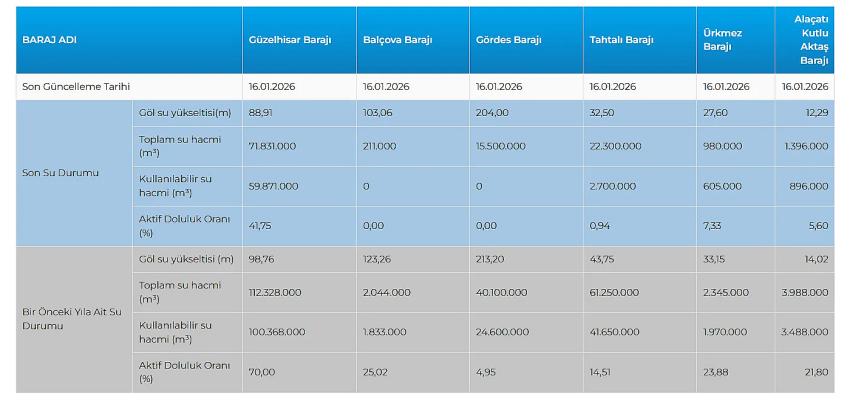Click Güzelhisar's 41,75 fill rate value

(x=260, y=226)
